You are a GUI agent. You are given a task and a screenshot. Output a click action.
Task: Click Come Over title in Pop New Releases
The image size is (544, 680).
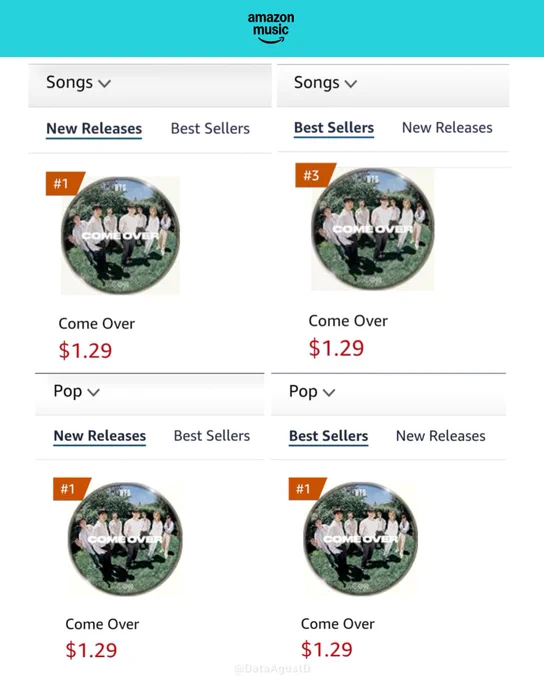[x=102, y=624]
